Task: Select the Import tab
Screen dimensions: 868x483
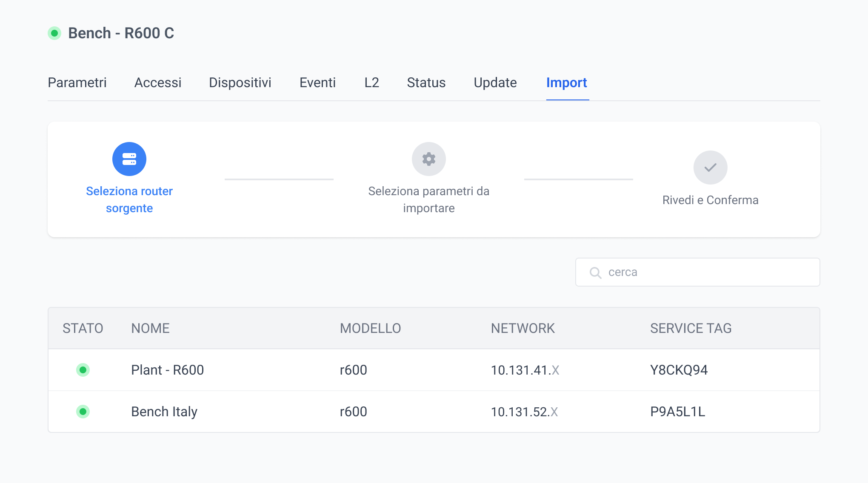Action: click(566, 82)
